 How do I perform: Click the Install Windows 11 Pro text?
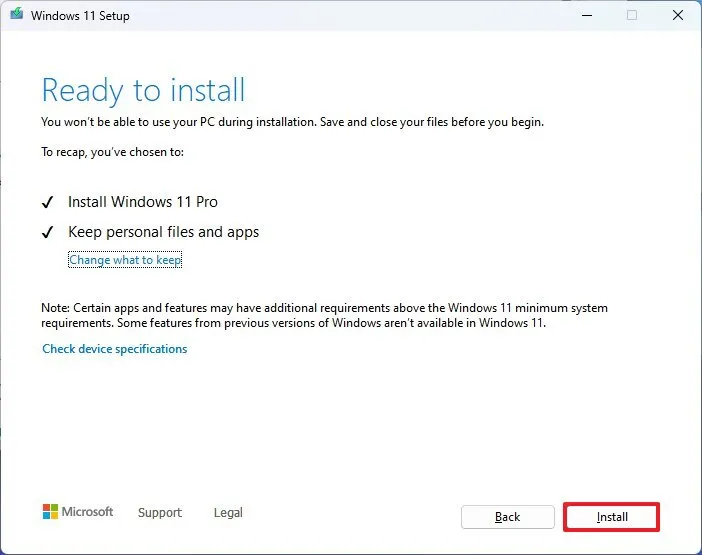coord(143,202)
